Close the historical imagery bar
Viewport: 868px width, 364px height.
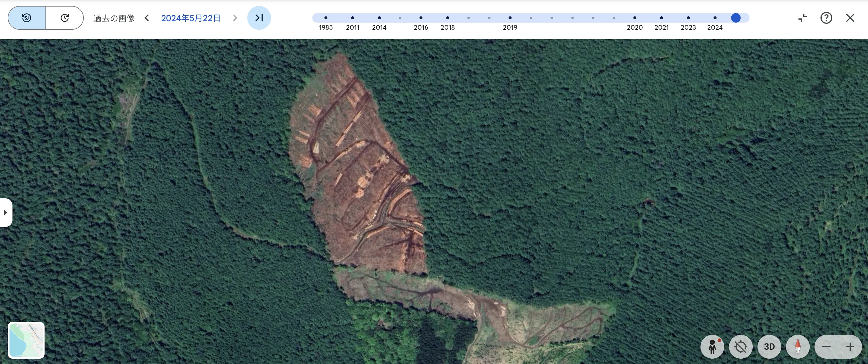(850, 18)
